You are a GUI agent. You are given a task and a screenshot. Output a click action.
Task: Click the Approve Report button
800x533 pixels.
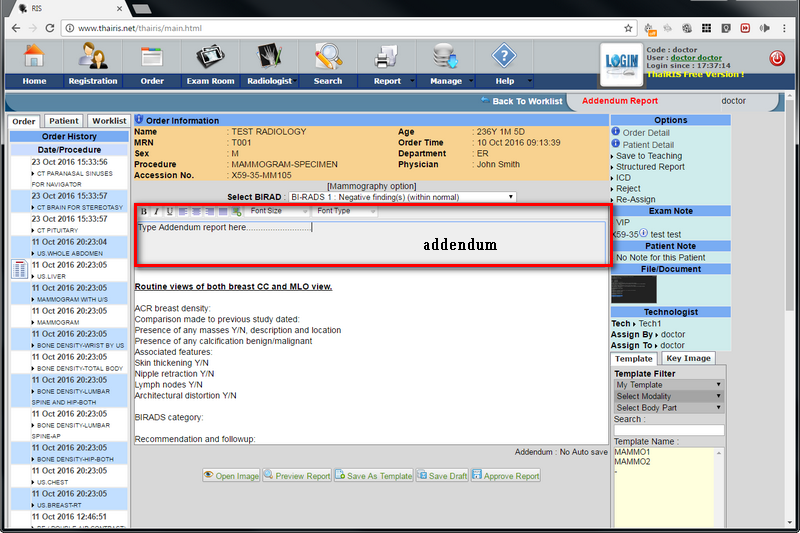(x=505, y=476)
